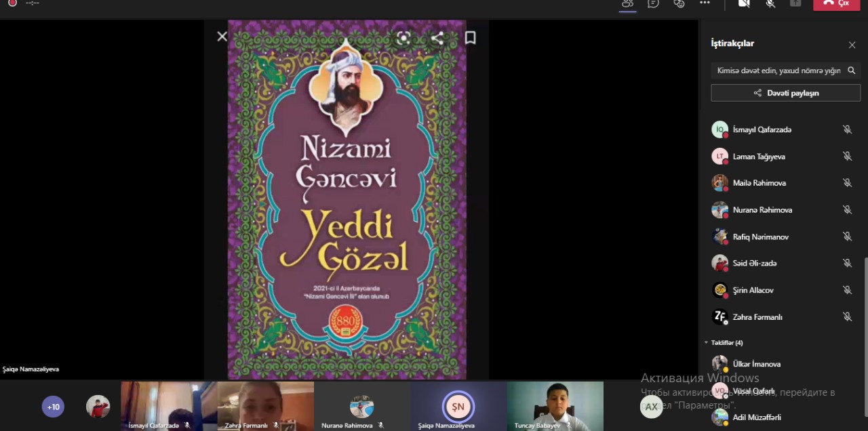The width and height of the screenshot is (868, 431).
Task: Click muted mic icon for Rafiq Nərimanov
Action: [x=847, y=237]
